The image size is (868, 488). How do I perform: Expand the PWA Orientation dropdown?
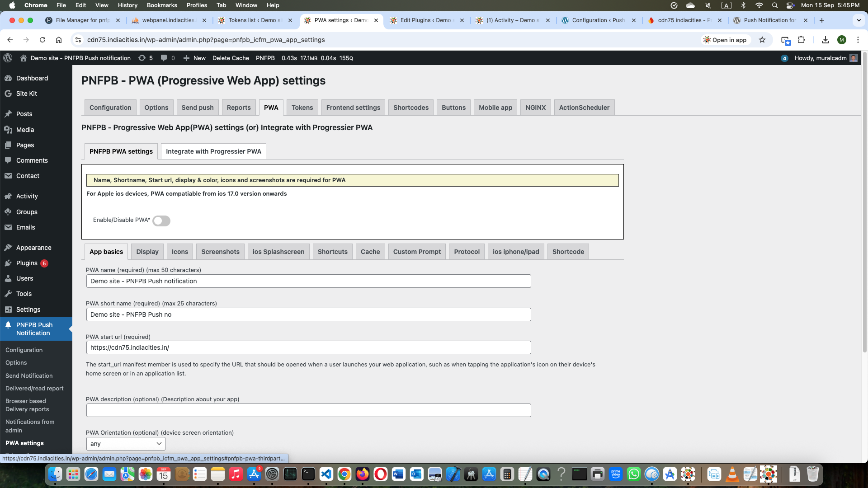(x=126, y=444)
